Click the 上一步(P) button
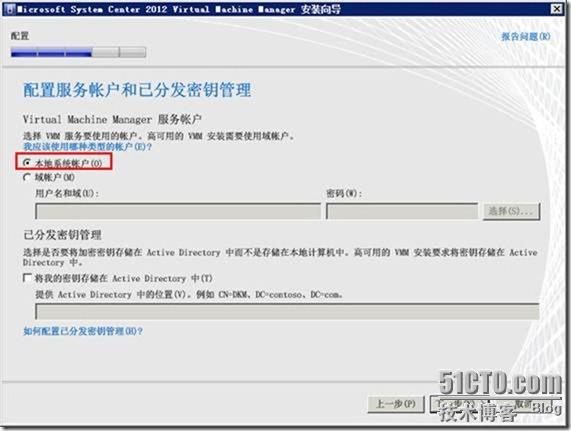This screenshot has height=431, width=571. (x=396, y=404)
